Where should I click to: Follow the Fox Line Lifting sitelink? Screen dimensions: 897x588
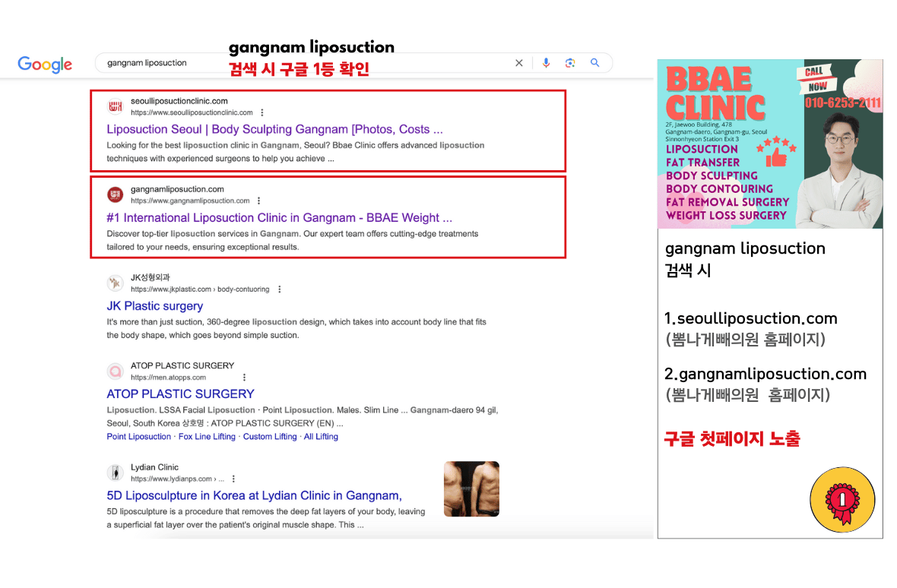[207, 437]
